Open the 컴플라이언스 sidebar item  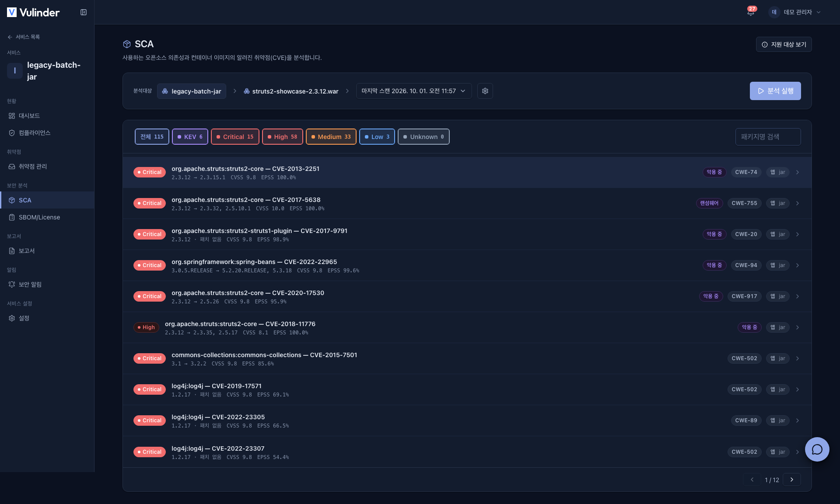point(47,133)
